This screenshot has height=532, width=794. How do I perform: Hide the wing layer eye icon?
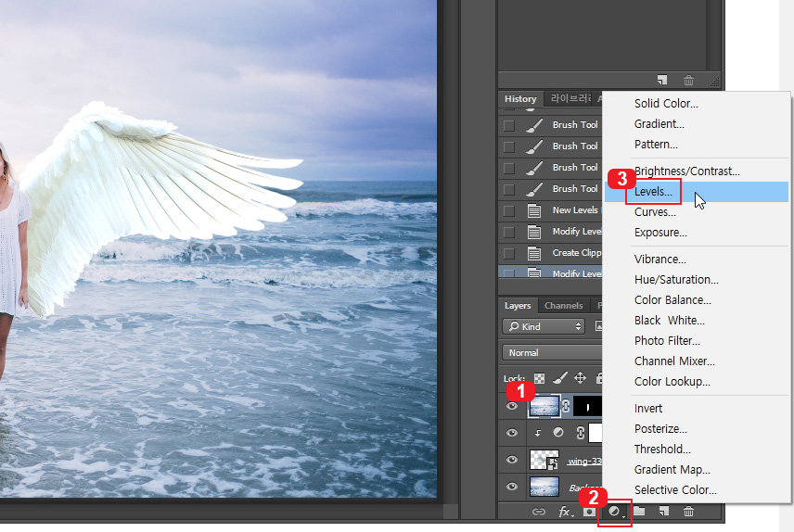[x=512, y=460]
